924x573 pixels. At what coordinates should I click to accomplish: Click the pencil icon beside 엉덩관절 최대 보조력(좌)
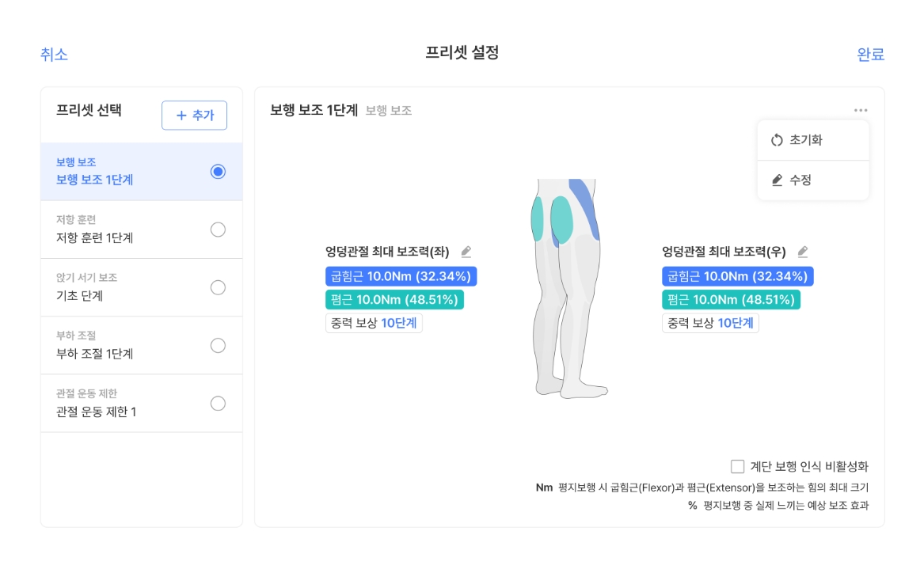pyautogui.click(x=466, y=252)
